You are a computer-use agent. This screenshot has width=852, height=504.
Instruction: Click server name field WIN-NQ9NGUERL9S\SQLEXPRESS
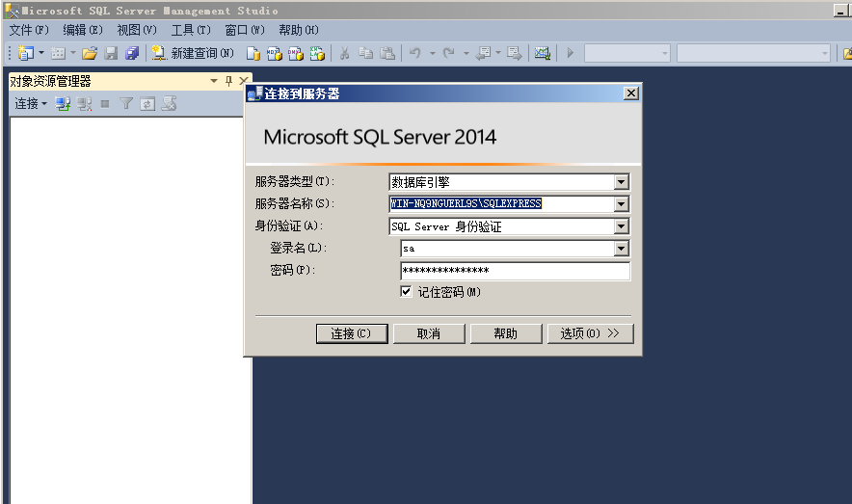pos(501,203)
